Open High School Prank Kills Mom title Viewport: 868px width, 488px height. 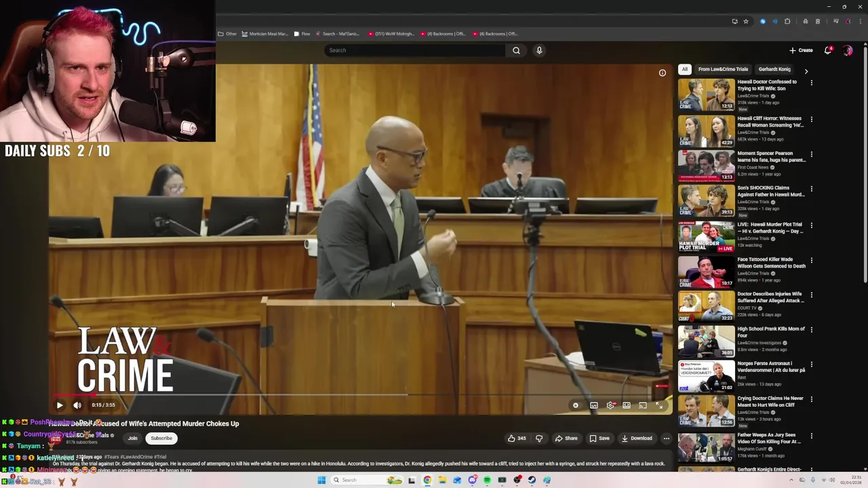click(x=771, y=332)
